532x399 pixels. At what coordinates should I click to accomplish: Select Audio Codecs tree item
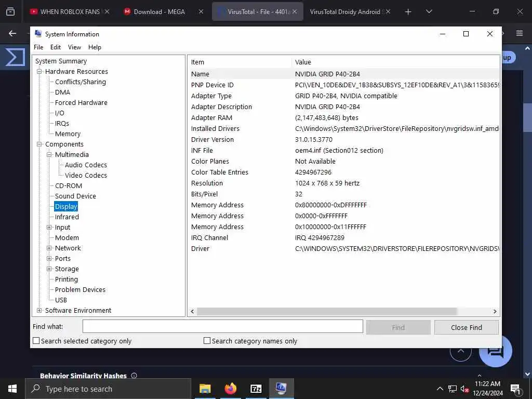[x=86, y=165]
